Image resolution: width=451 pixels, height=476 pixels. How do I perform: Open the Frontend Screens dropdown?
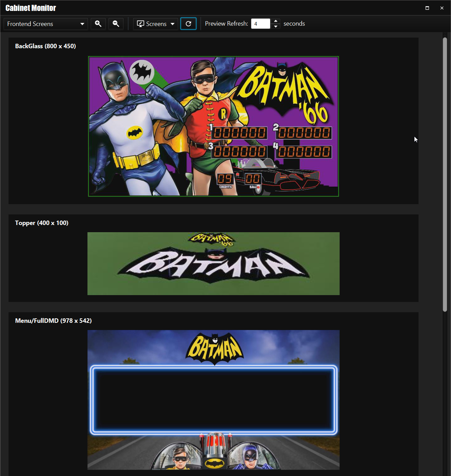point(46,24)
